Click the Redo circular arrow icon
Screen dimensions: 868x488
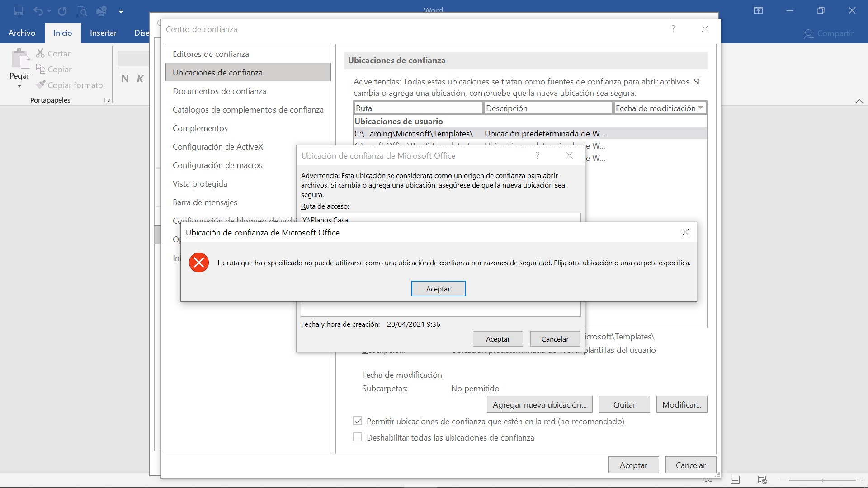tap(62, 11)
